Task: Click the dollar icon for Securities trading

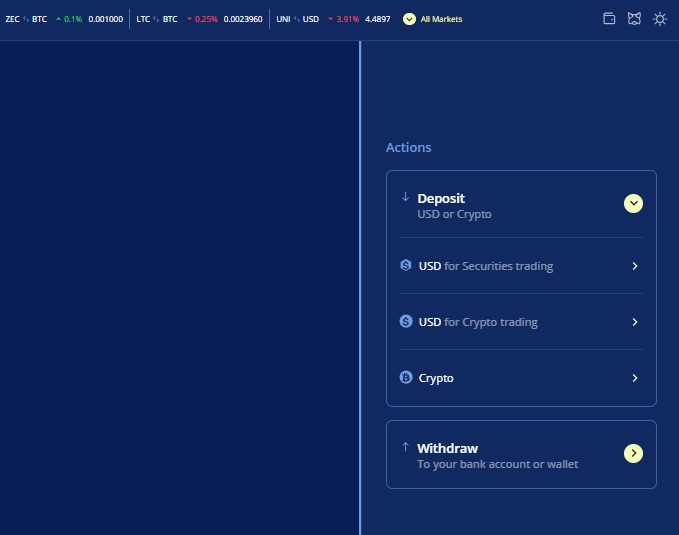Action: click(406, 265)
